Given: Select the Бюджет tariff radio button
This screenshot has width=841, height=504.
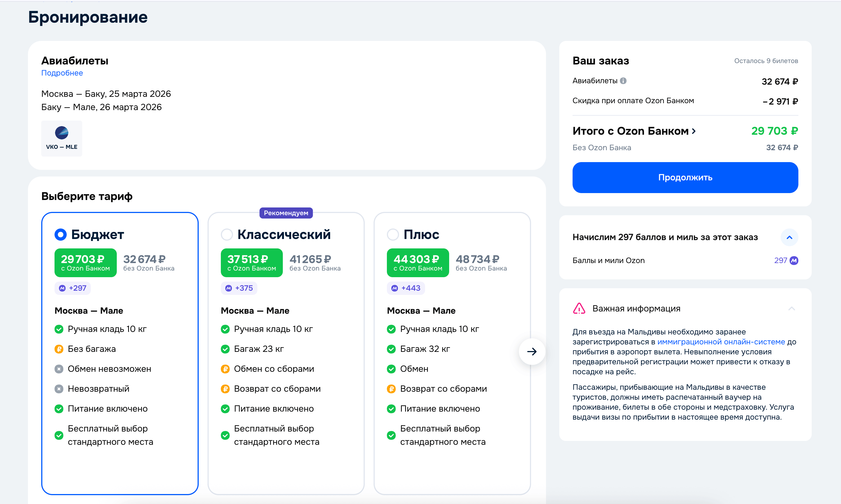Looking at the screenshot, I should [60, 235].
